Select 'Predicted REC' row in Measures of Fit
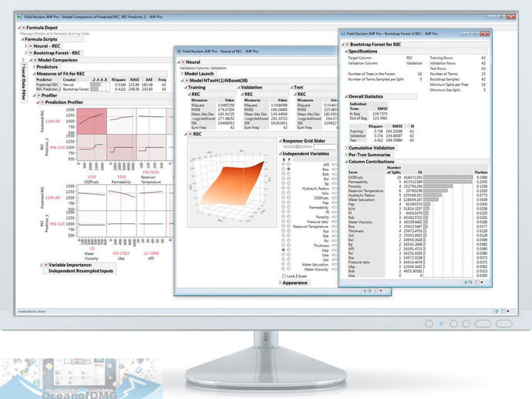Image resolution: width=532 pixels, height=399 pixels. pyautogui.click(x=101, y=85)
